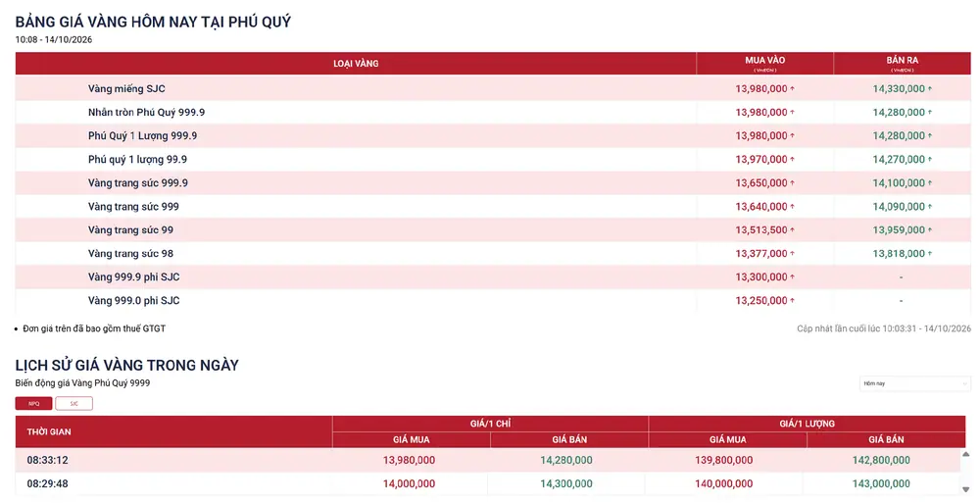This screenshot has width=980, height=503.
Task: Select the 08:33:12 history row
Action: 488,461
